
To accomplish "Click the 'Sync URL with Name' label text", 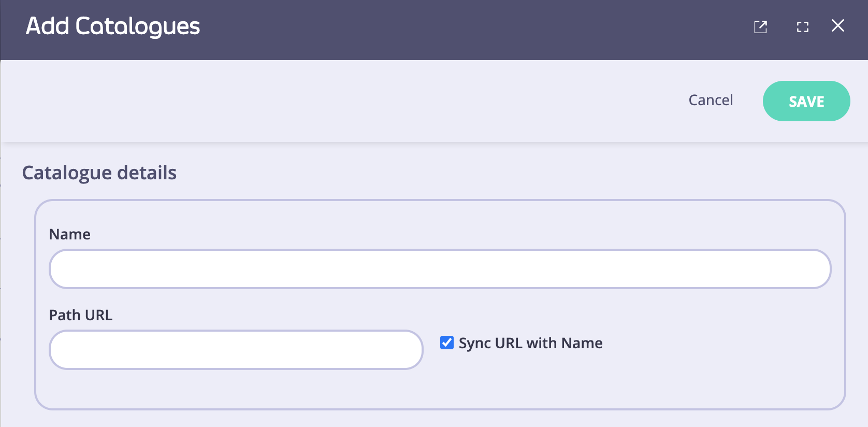I will pos(530,343).
